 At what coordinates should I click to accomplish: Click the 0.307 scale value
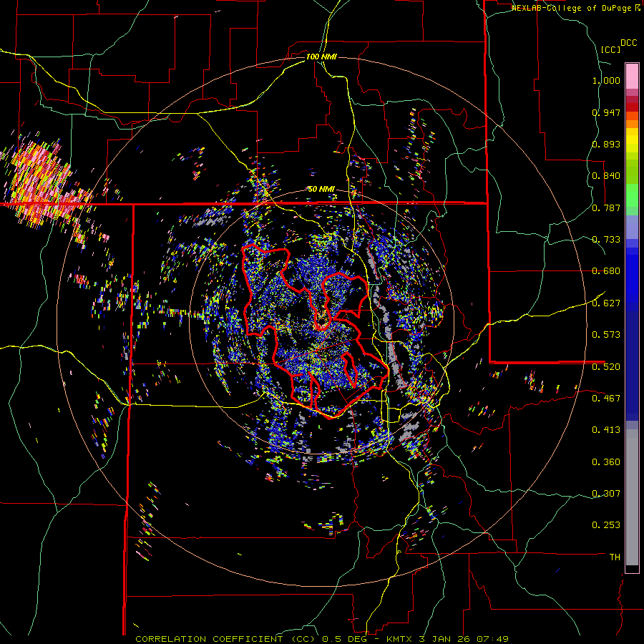click(606, 493)
